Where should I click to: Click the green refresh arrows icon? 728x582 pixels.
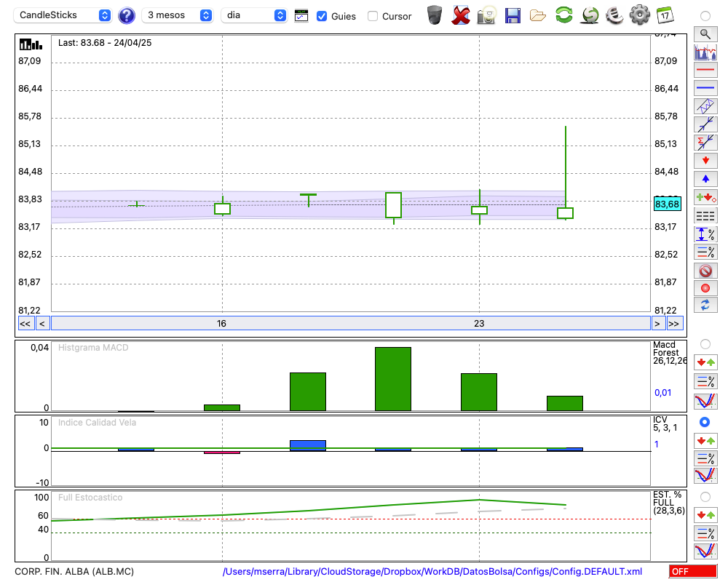pos(563,15)
